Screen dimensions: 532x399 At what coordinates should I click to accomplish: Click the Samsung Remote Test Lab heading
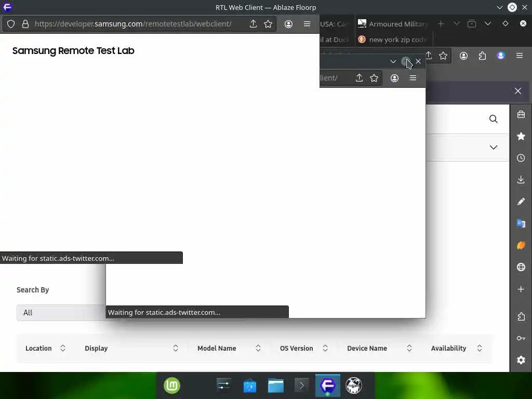[x=73, y=50]
